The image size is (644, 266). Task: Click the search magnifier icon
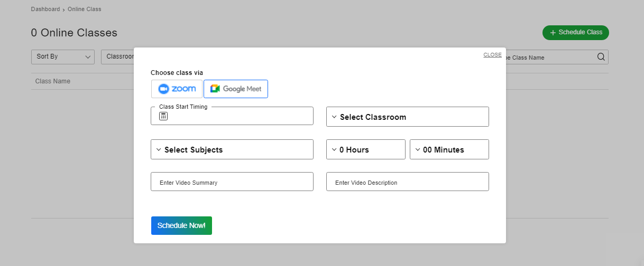tap(601, 57)
